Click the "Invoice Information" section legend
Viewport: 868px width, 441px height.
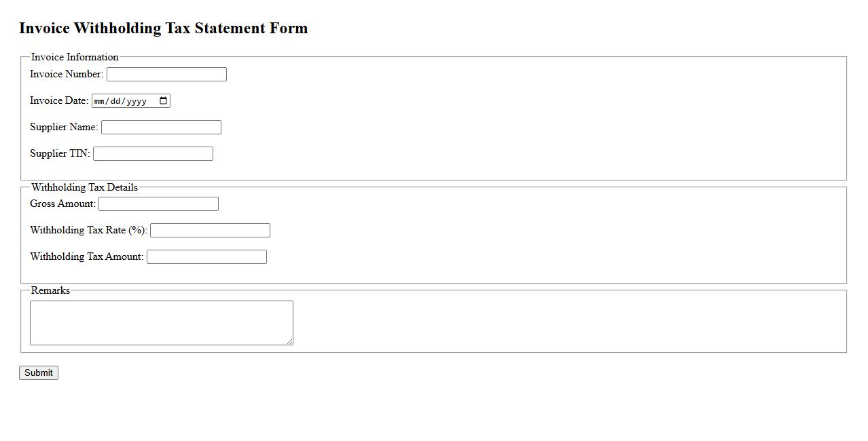point(75,57)
